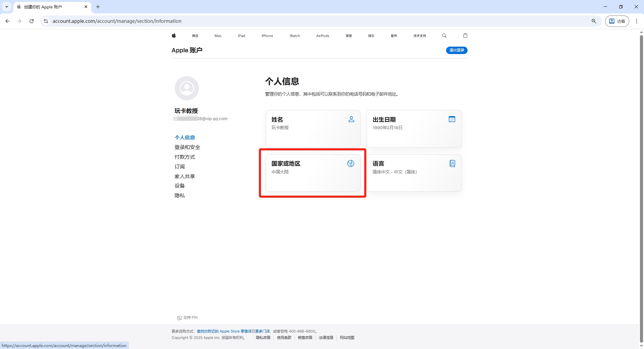This screenshot has width=644, height=349.
Task: Click the Apple 账户 page heading
Action: [x=187, y=50]
